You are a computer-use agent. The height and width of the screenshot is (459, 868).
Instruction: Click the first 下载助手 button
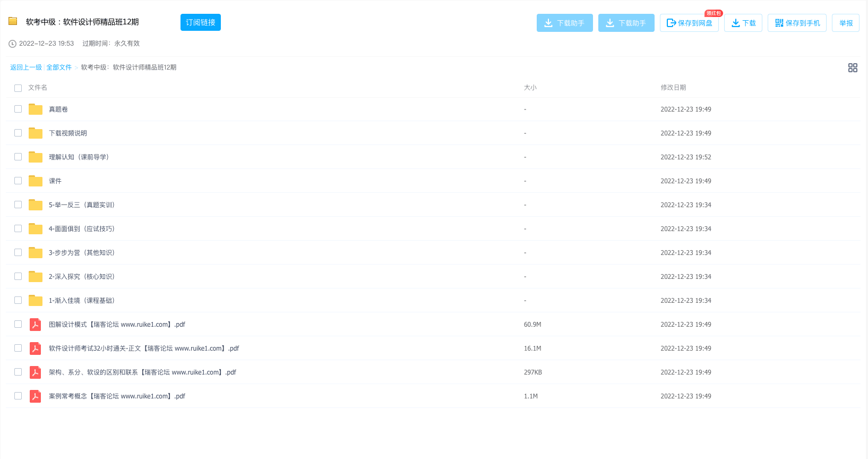[565, 23]
